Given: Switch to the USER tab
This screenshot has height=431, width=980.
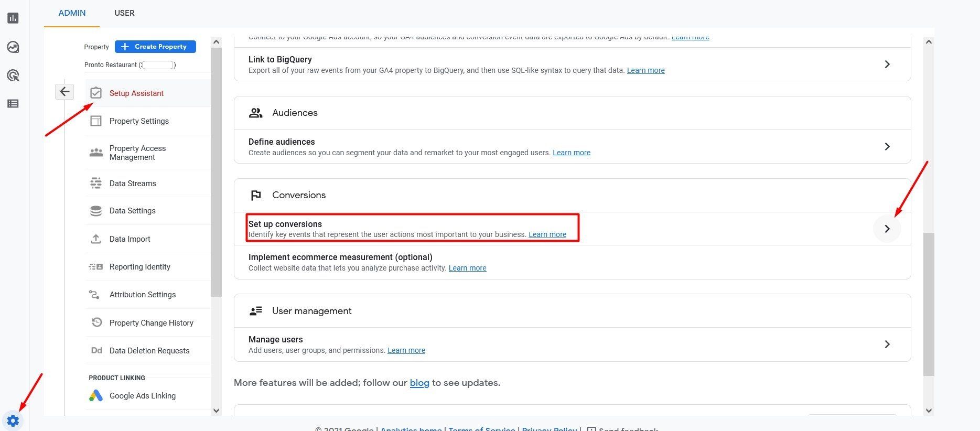Looking at the screenshot, I should coord(124,13).
